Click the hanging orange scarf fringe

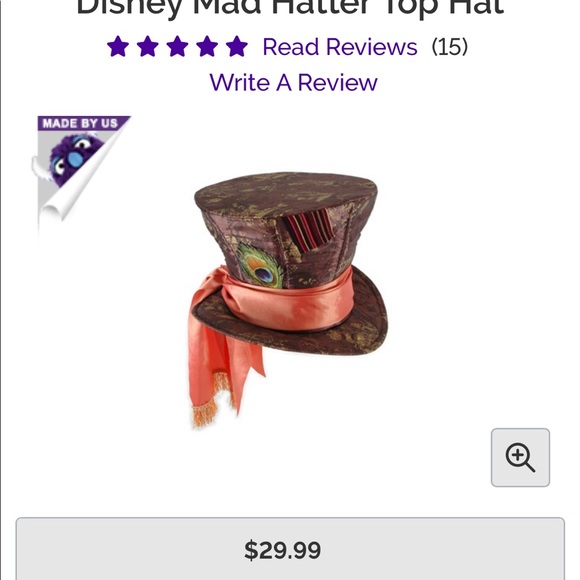[205, 414]
